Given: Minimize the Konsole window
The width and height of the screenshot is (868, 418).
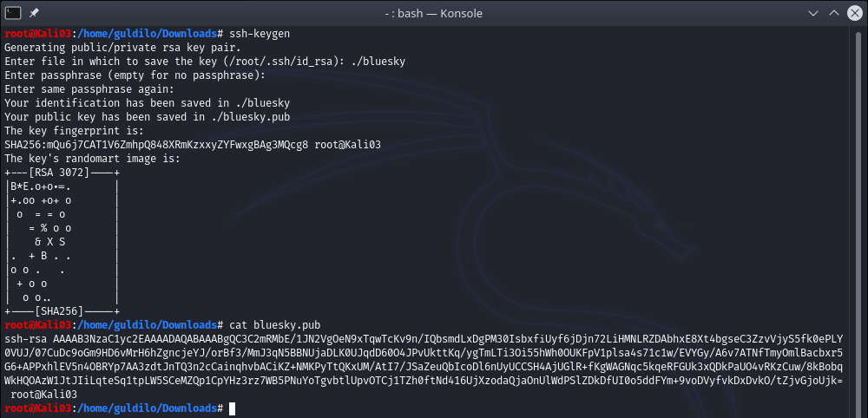Looking at the screenshot, I should 812,13.
